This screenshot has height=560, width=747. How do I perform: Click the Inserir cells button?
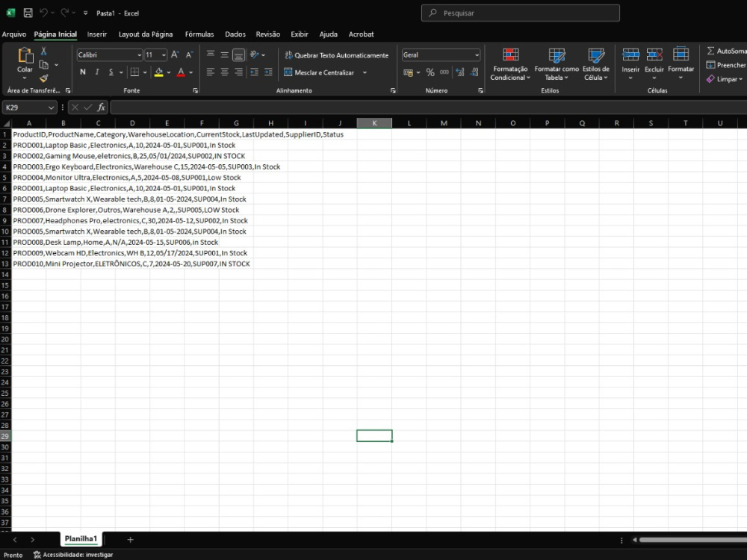click(x=630, y=63)
